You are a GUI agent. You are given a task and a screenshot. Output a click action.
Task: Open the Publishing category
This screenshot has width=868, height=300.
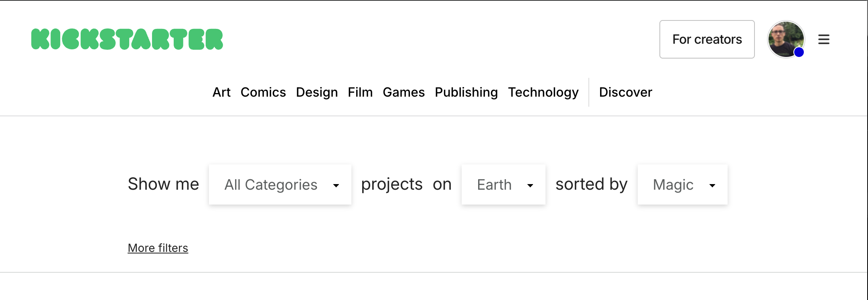(466, 92)
